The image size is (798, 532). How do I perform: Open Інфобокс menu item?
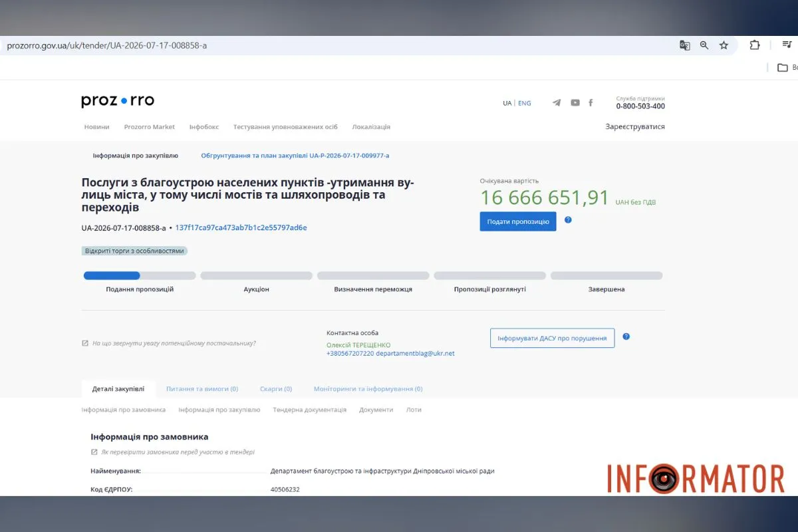[204, 127]
